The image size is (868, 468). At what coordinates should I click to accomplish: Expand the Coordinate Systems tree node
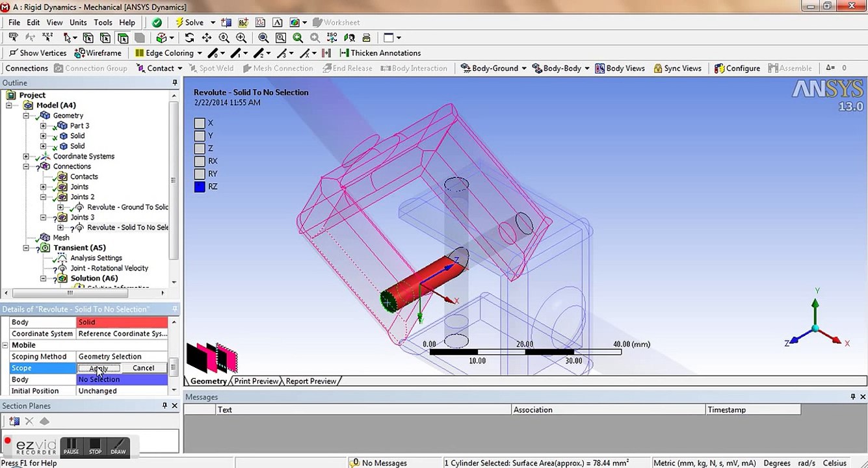pyautogui.click(x=26, y=157)
